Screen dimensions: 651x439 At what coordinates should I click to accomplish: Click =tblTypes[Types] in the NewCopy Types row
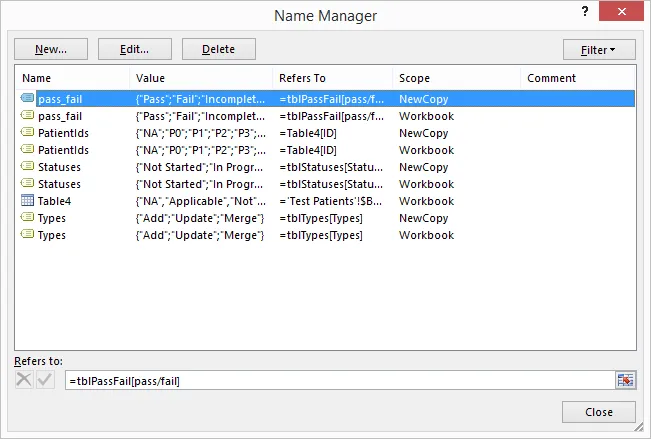[x=321, y=218]
